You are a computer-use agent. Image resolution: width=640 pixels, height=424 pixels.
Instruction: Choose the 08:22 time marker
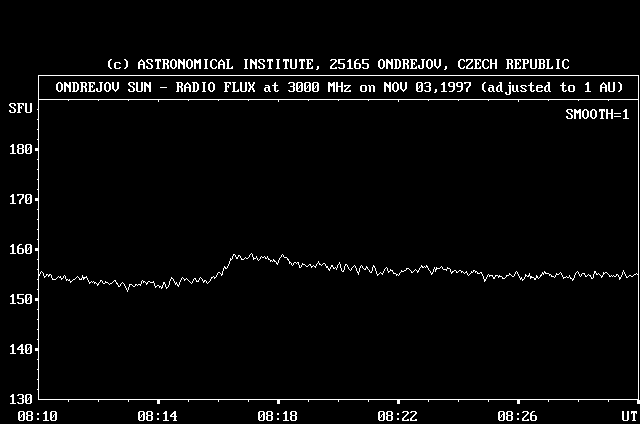coord(397,415)
